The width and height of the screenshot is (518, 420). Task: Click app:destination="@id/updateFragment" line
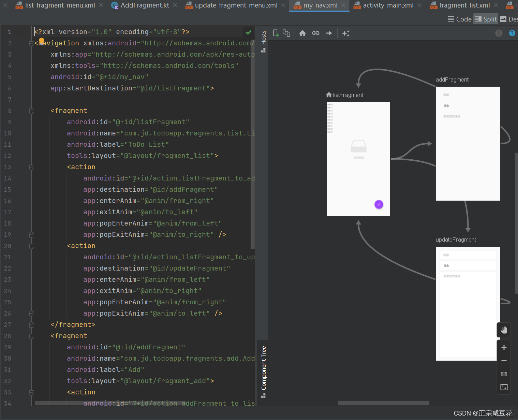point(157,269)
